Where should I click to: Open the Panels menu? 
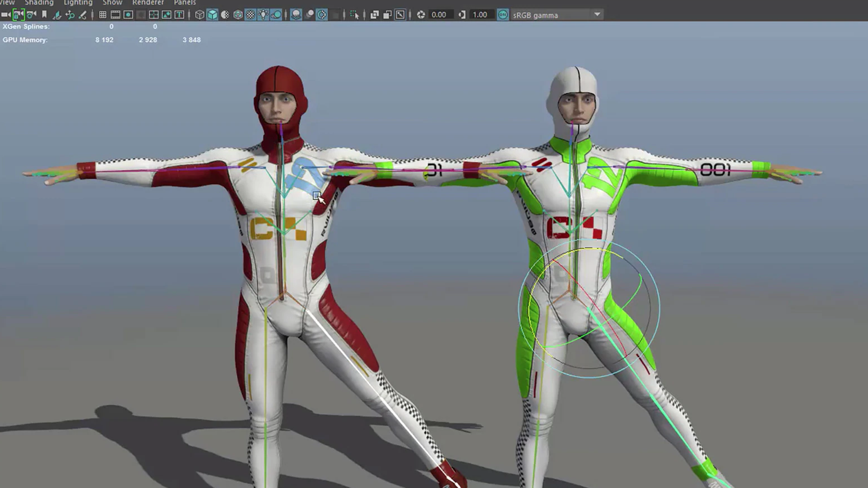pos(184,3)
